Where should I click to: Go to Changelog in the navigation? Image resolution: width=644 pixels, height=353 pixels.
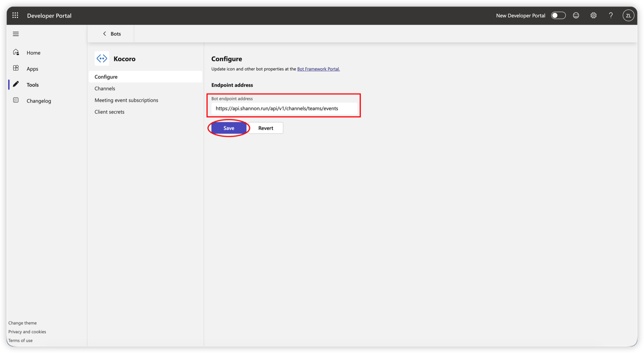coord(39,101)
